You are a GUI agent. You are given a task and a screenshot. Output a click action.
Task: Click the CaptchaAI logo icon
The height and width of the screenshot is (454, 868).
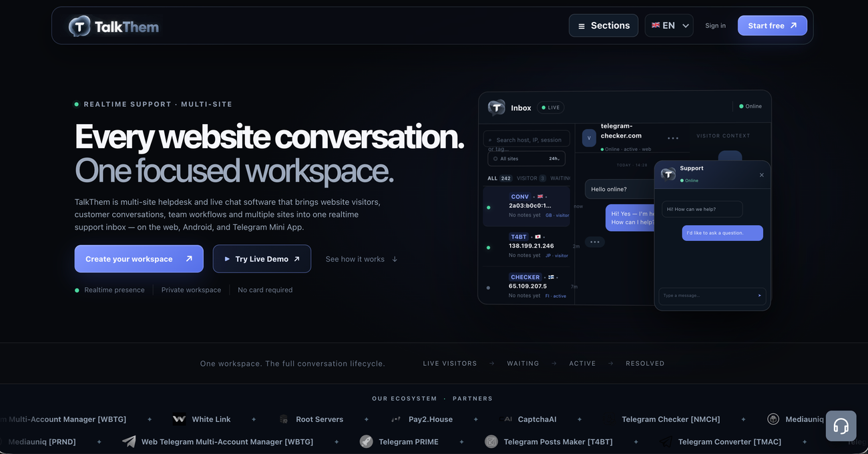tap(505, 419)
